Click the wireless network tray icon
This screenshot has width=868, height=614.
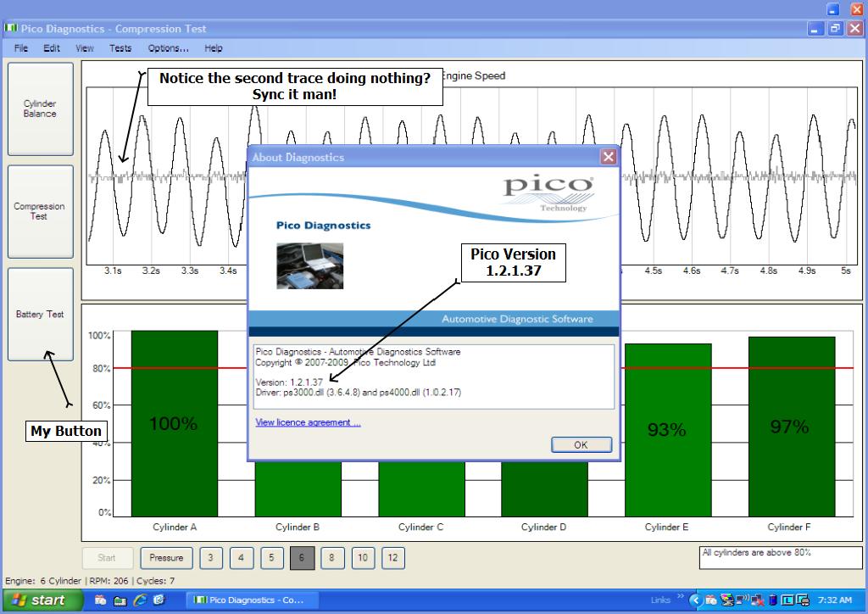(743, 600)
